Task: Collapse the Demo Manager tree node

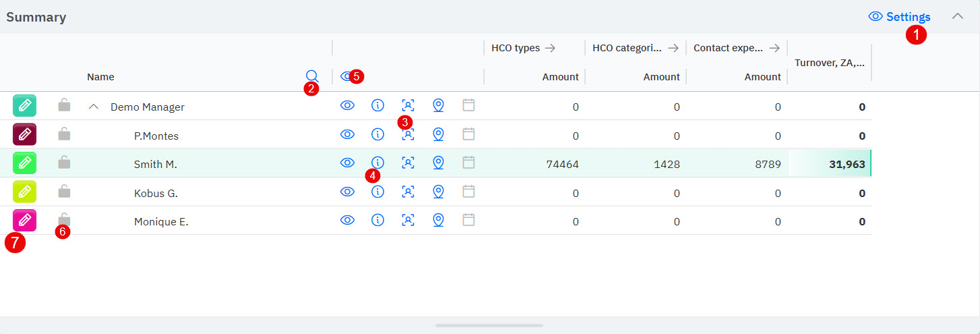Action: [x=94, y=107]
